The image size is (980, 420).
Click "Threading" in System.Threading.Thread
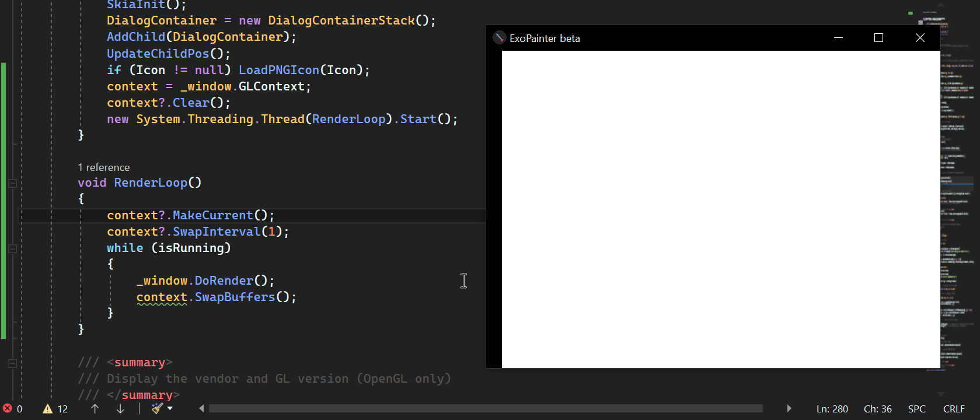(x=221, y=119)
